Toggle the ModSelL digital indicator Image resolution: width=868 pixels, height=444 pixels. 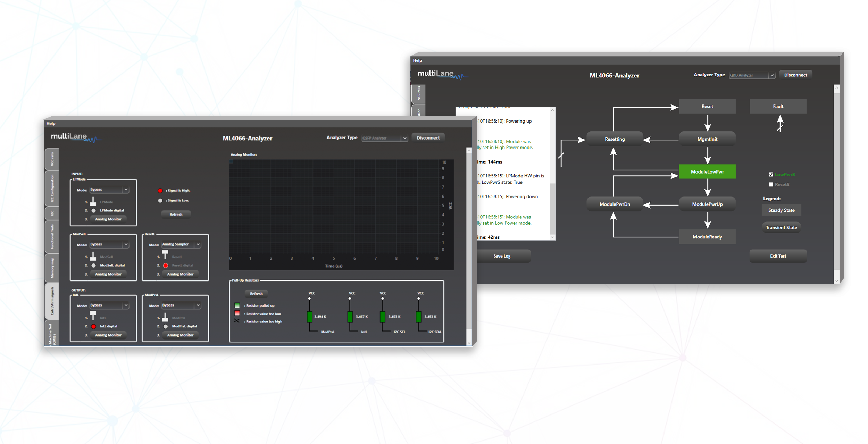pyautogui.click(x=94, y=266)
